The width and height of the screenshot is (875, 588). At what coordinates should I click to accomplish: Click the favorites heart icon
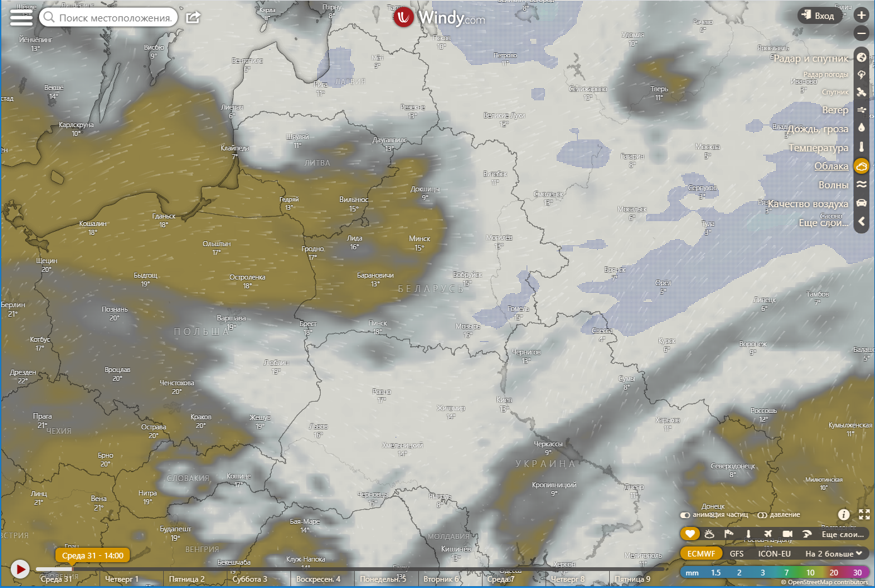690,534
